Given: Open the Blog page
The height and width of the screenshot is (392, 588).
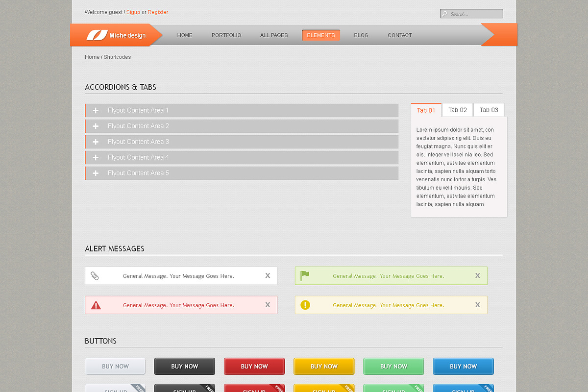Looking at the screenshot, I should coord(361,35).
